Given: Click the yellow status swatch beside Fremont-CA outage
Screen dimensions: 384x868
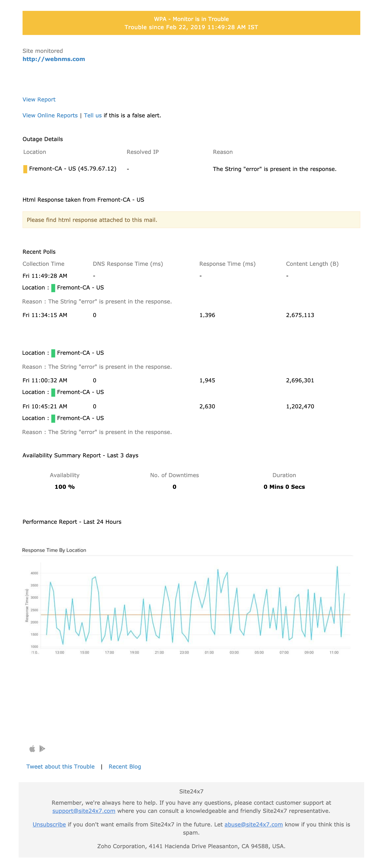Looking at the screenshot, I should point(25,169).
